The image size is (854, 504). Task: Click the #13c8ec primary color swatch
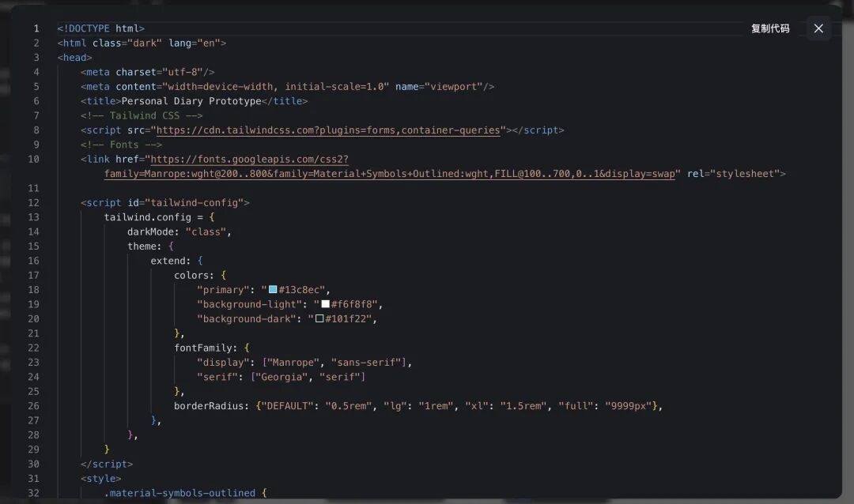273,290
